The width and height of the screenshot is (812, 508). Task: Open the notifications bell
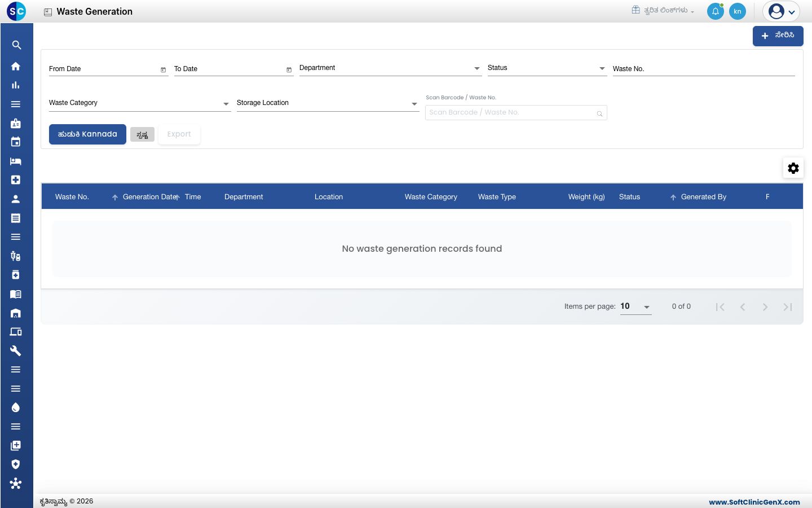(x=716, y=11)
